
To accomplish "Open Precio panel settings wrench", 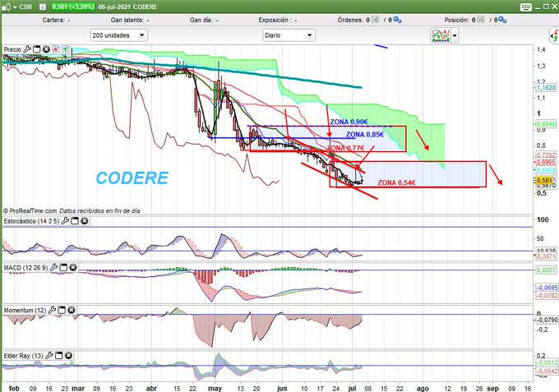I will click(27, 49).
